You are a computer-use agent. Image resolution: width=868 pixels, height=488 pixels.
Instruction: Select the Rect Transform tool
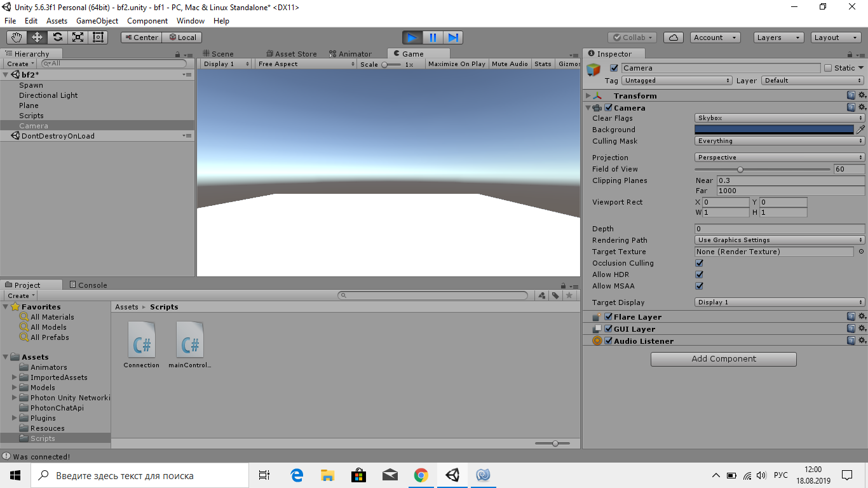pos(98,37)
